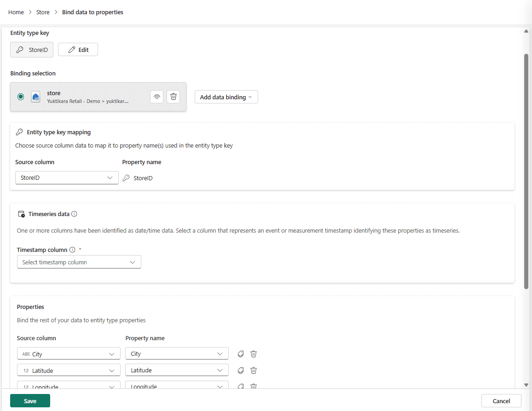The width and height of the screenshot is (532, 411).
Task: Save the data bindings
Action: tap(30, 401)
